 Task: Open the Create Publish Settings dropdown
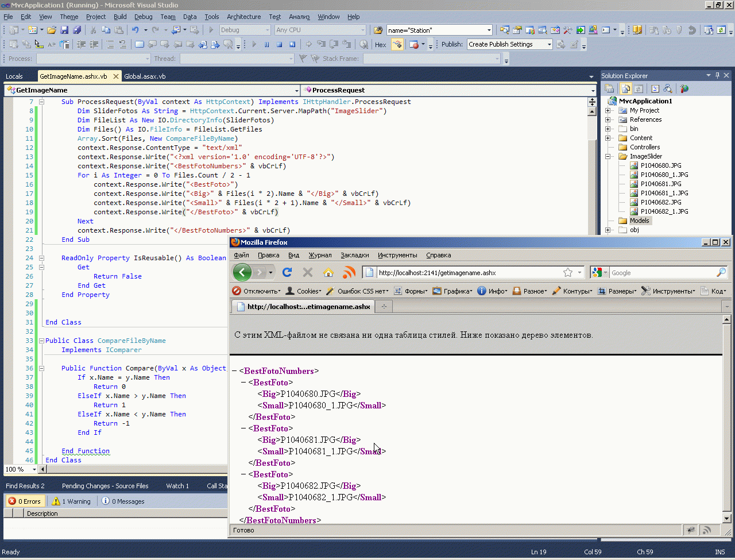click(x=549, y=44)
